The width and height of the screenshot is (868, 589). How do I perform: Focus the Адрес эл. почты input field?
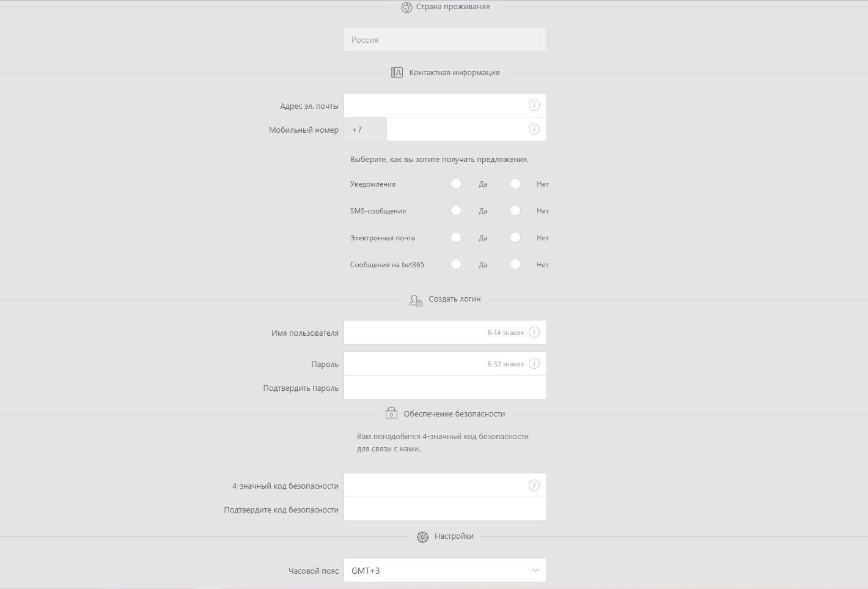434,105
